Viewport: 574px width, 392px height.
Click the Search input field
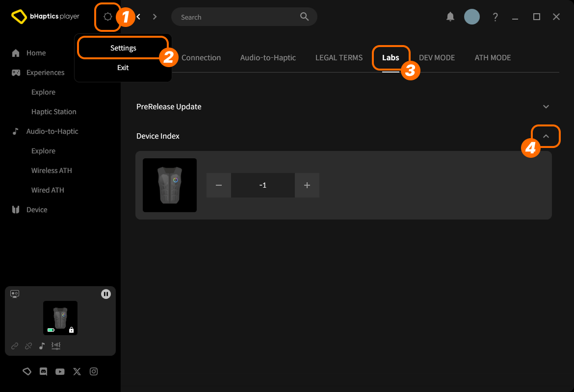click(x=244, y=17)
